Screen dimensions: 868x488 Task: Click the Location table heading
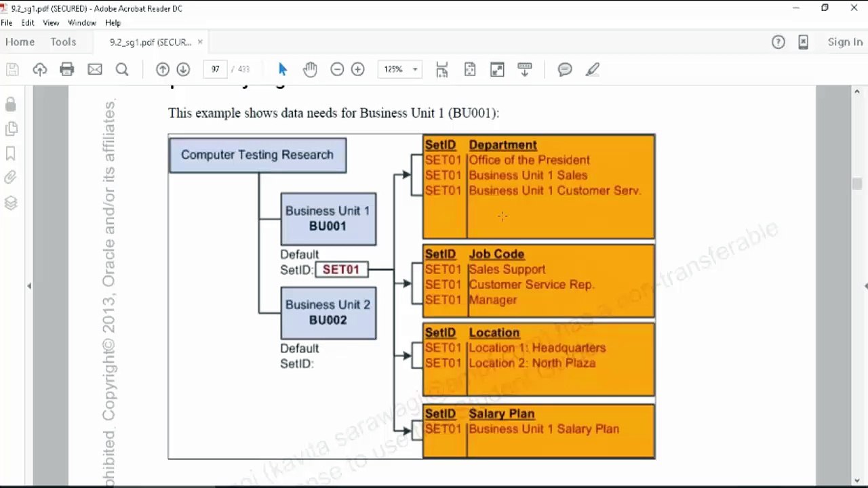[494, 333]
